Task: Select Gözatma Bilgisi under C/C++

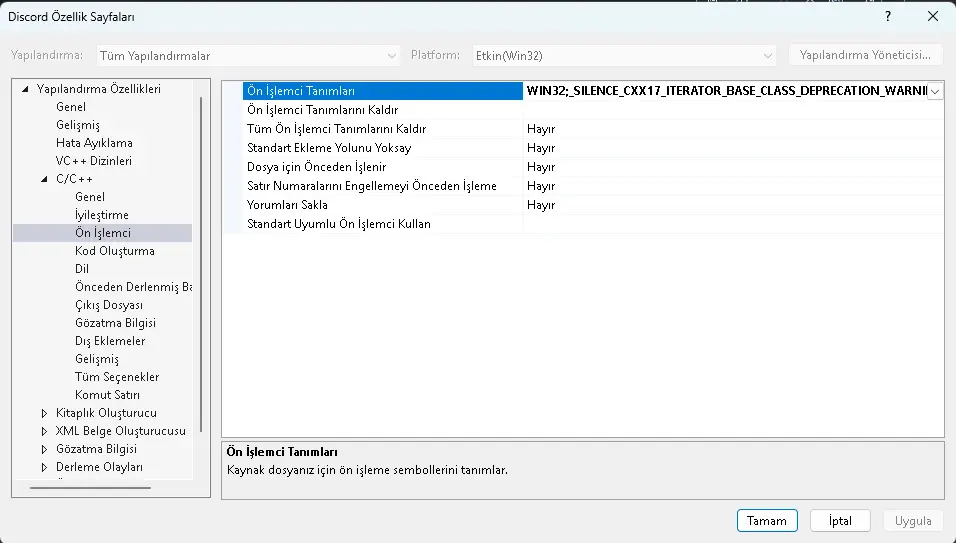Action: coord(115,322)
